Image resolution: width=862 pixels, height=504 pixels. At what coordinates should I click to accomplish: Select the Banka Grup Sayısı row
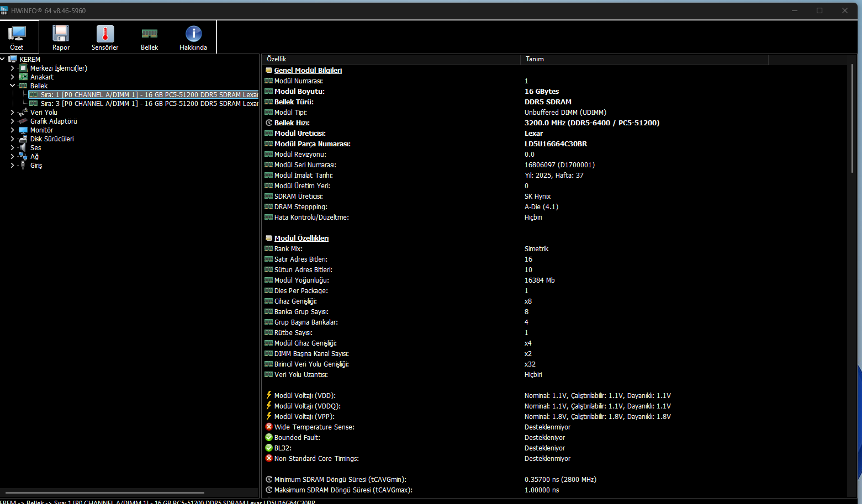(x=555, y=311)
